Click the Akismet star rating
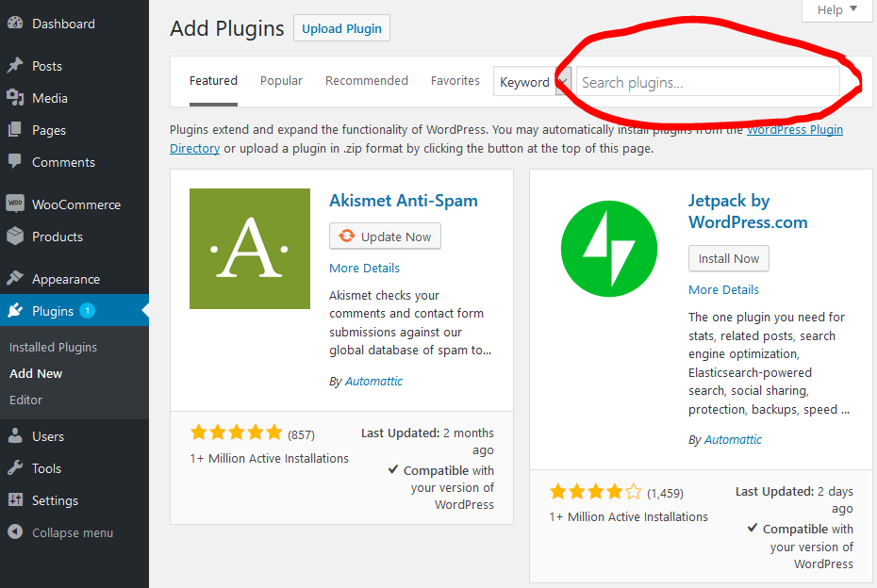This screenshot has width=877, height=588. (237, 433)
